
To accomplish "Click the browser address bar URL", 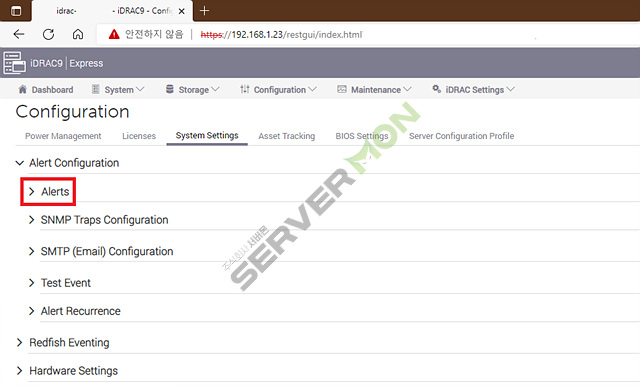I will coord(281,35).
